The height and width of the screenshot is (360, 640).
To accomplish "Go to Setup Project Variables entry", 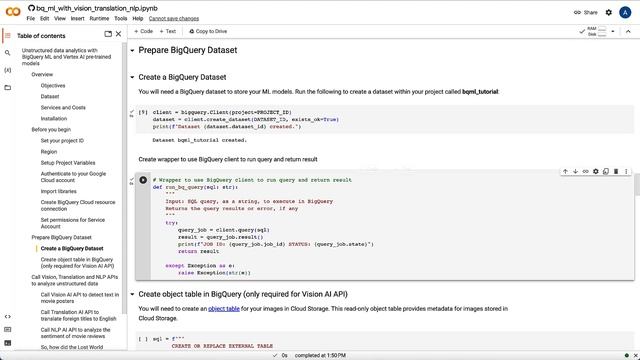I will click(x=68, y=162).
